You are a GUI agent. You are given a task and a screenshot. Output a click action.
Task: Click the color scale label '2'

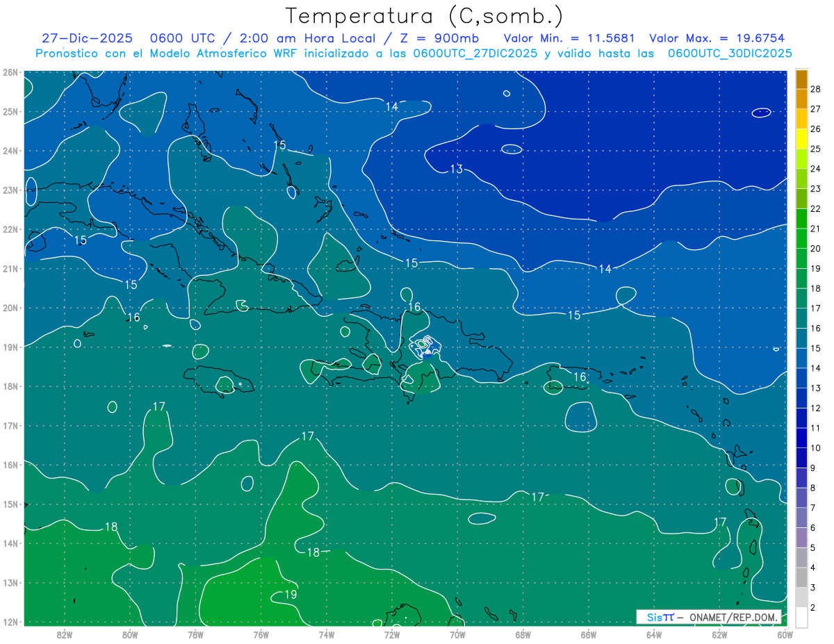coord(813,607)
